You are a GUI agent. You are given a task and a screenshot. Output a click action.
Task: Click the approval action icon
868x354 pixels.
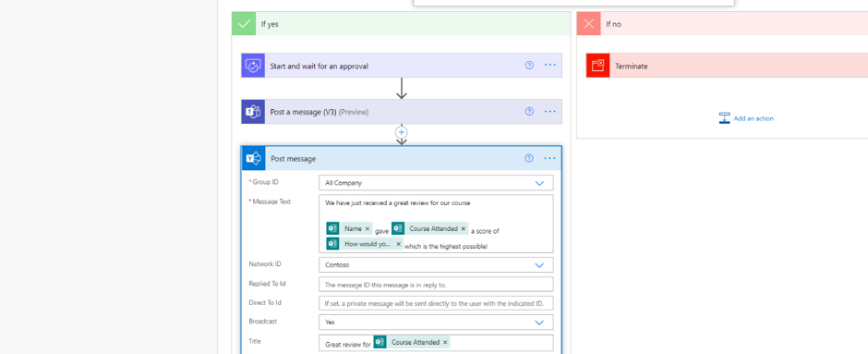[x=253, y=66]
